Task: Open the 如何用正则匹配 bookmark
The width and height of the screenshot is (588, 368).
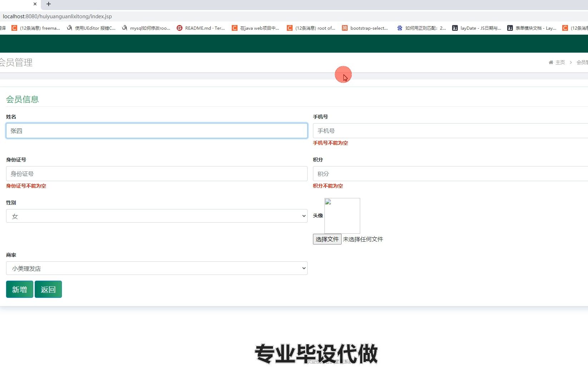Action: 422,28
